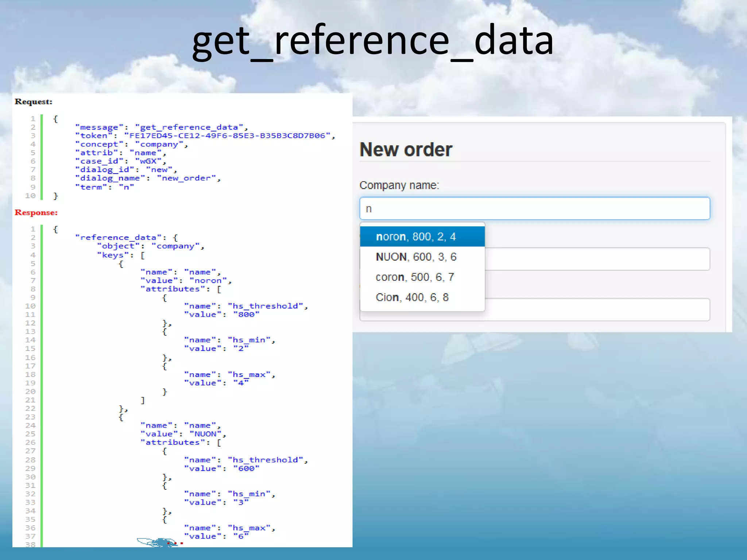This screenshot has width=747, height=560.
Task: Click the response line '"object": "company"'
Action: 151,246
